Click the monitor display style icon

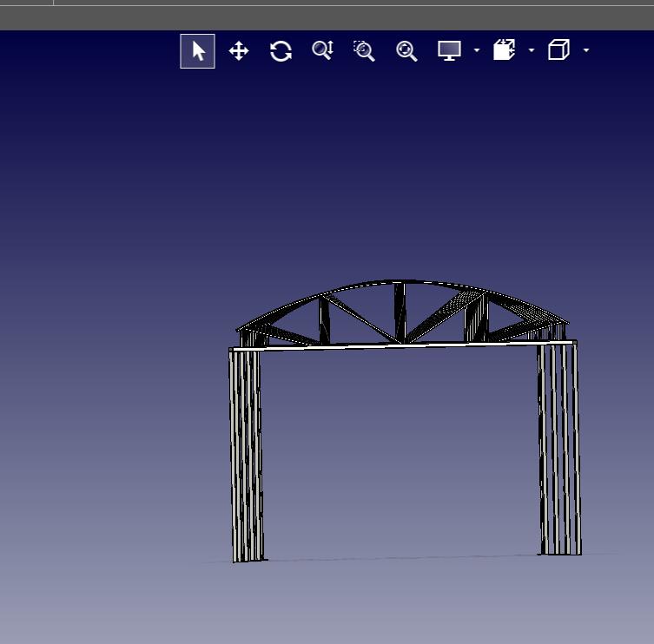coord(449,50)
